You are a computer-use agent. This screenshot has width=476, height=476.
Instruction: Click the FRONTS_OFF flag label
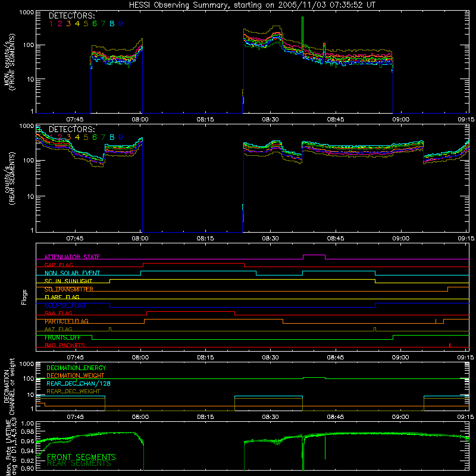tap(62, 337)
